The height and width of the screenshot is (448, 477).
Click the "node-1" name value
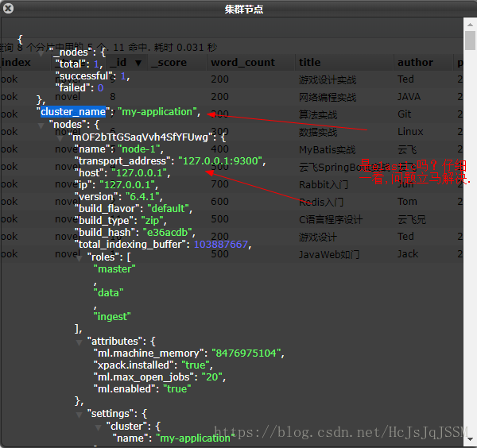[139, 149]
